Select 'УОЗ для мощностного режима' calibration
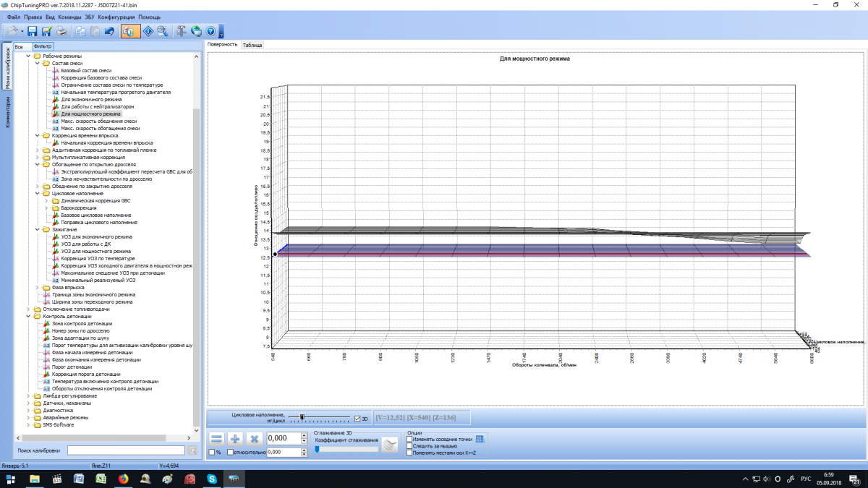The image size is (868, 488). pyautogui.click(x=95, y=252)
